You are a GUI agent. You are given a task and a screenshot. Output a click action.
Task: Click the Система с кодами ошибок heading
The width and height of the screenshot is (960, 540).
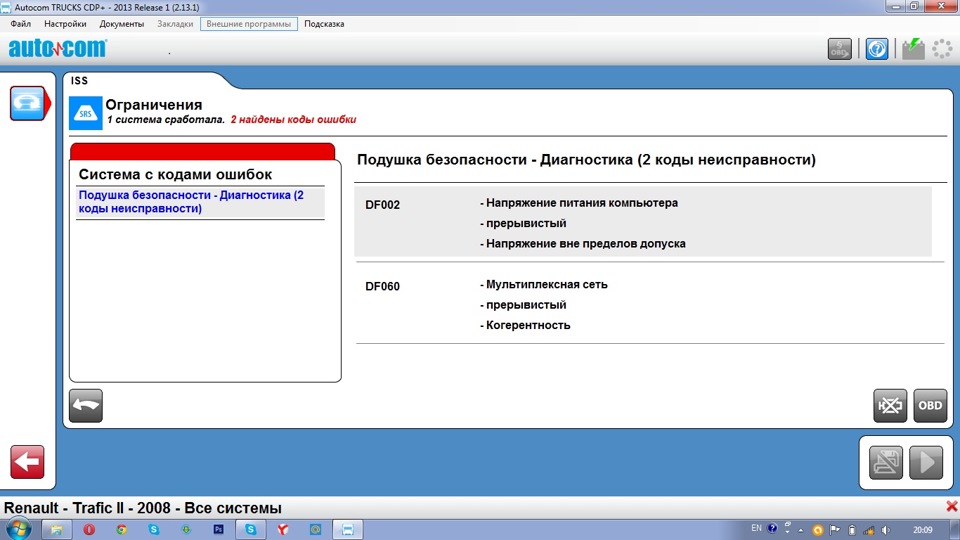175,174
